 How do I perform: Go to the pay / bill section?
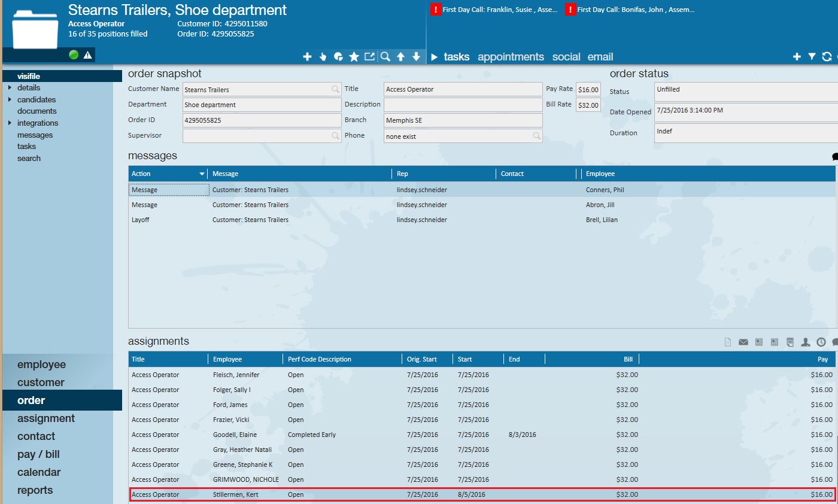(x=38, y=454)
